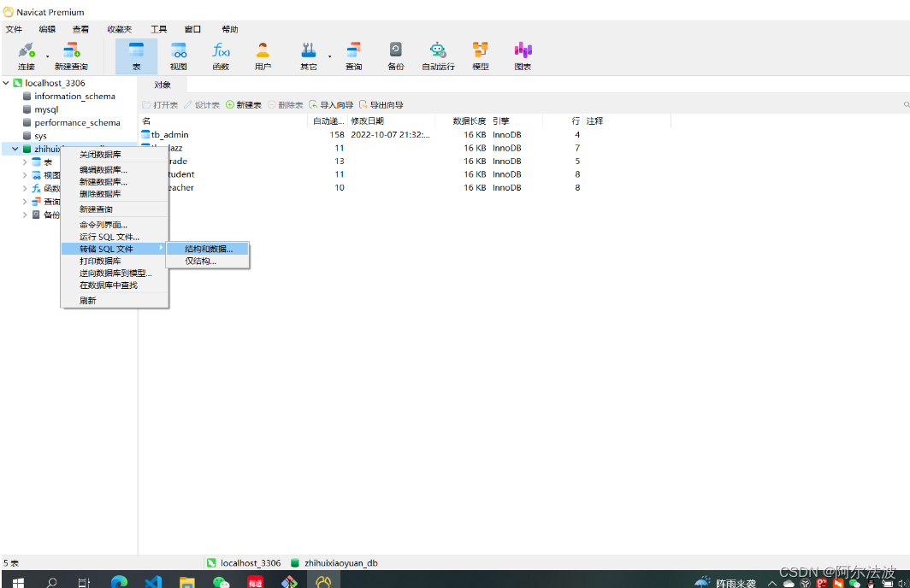
Task: Sort by the 修改日期 column header
Action: click(393, 121)
